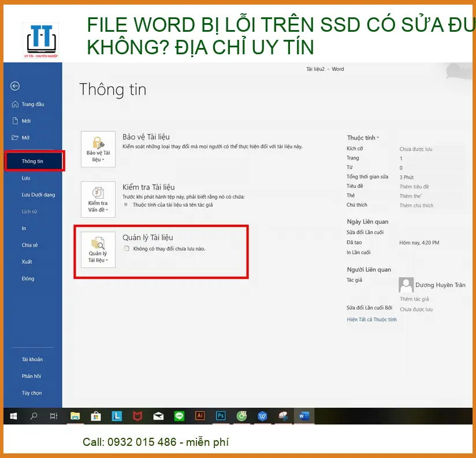Open Adobe Photoshop from the taskbar
Screen dimensions: 476x458
221,415
